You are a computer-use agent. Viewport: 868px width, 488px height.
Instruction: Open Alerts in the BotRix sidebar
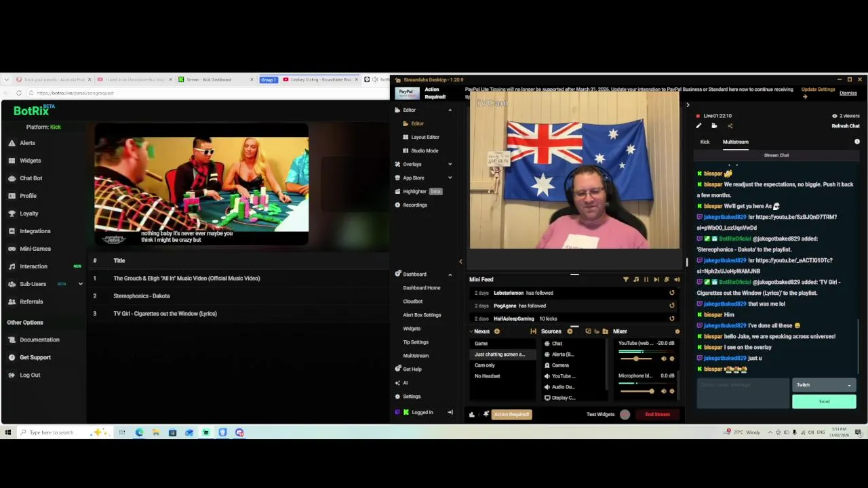point(27,143)
